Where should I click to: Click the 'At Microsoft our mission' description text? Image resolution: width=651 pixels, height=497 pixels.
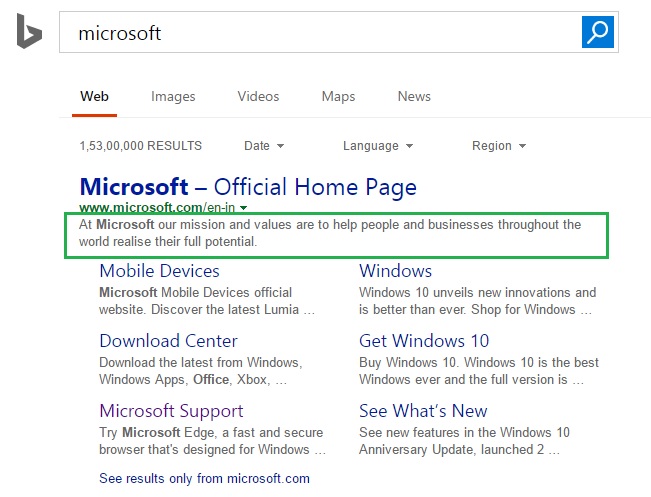330,233
